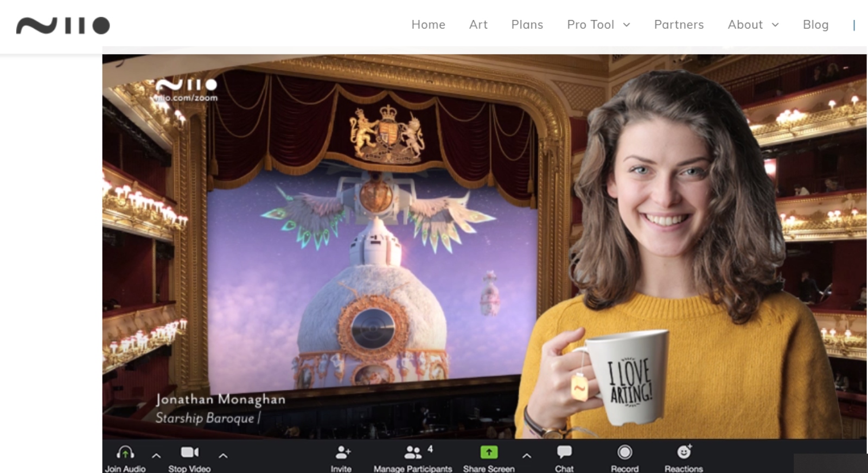Open Manage Participants panel
The height and width of the screenshot is (473, 868).
coord(413,453)
